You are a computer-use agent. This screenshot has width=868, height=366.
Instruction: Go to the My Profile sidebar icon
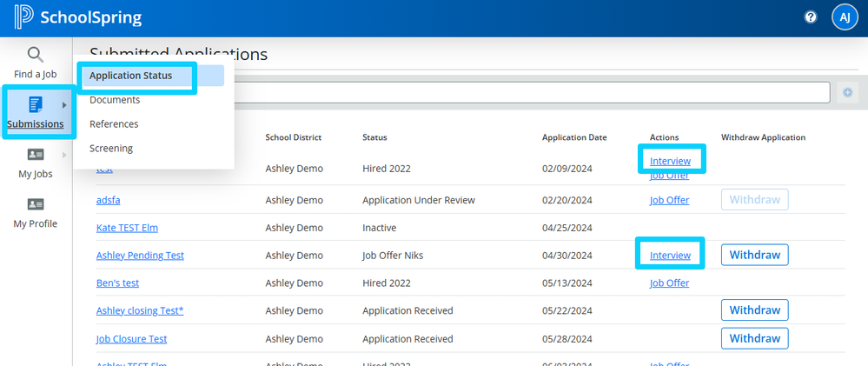[x=36, y=205]
